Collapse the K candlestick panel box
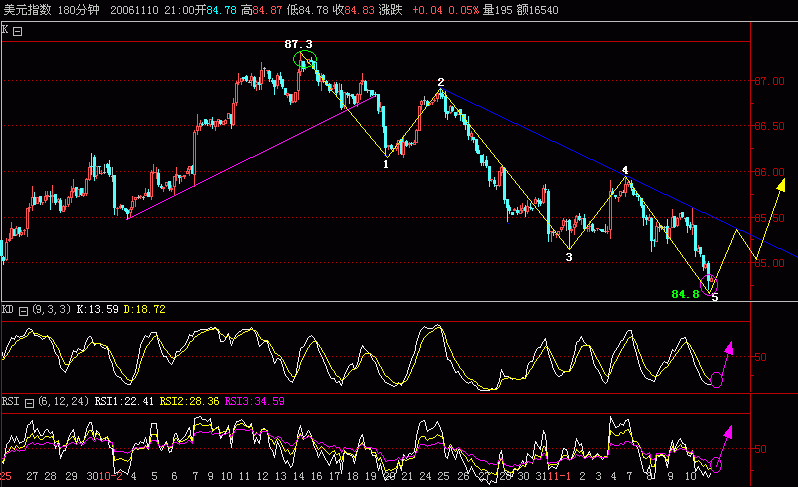 [17, 32]
